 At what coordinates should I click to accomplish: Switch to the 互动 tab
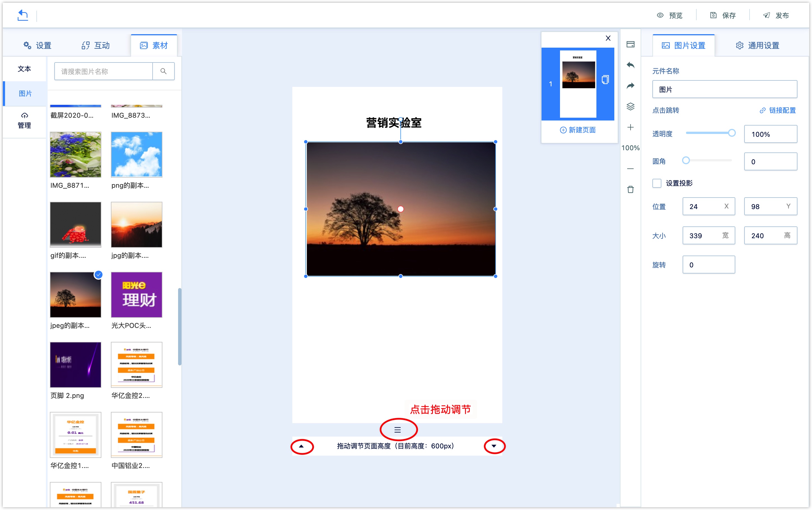tap(96, 45)
